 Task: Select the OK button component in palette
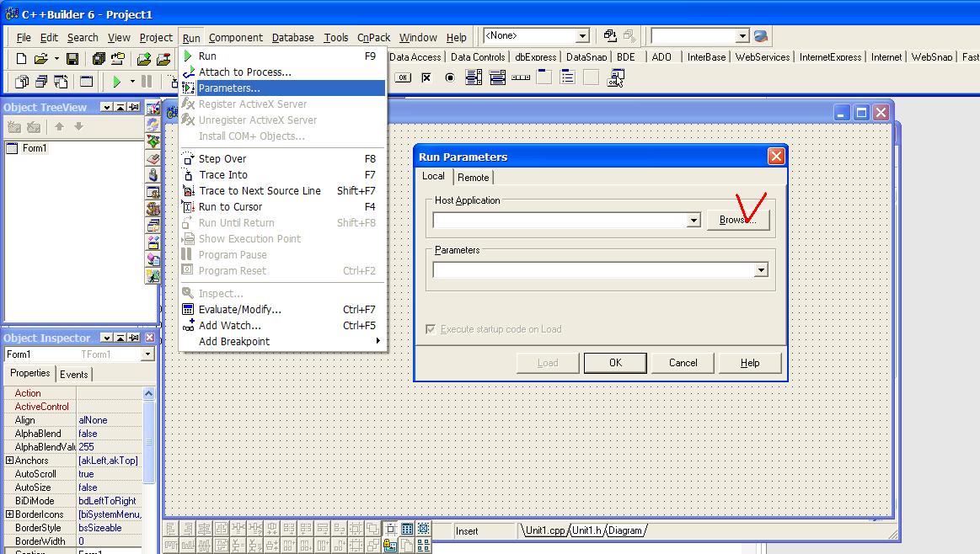403,78
